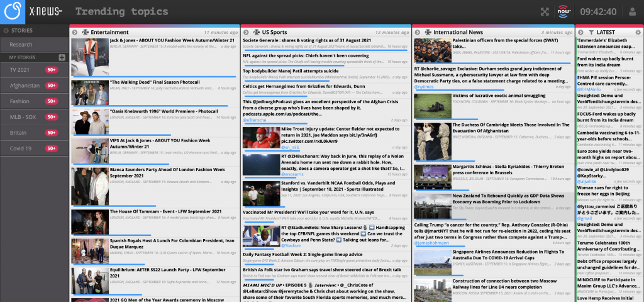Click the X-News logo icon

11,11
